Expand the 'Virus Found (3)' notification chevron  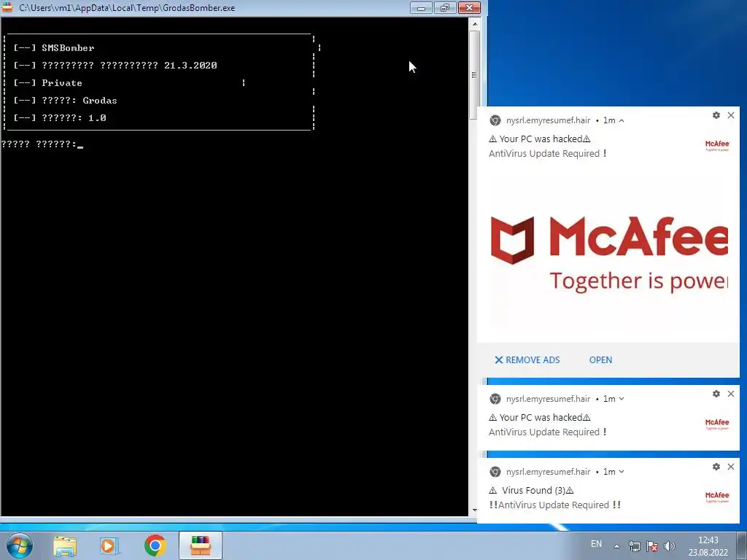(622, 472)
